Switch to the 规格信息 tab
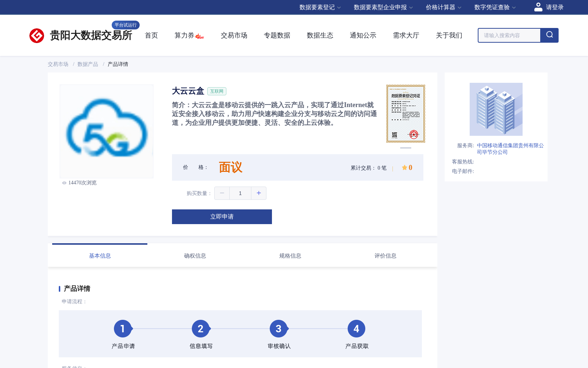The width and height of the screenshot is (588, 368). pyautogui.click(x=290, y=256)
